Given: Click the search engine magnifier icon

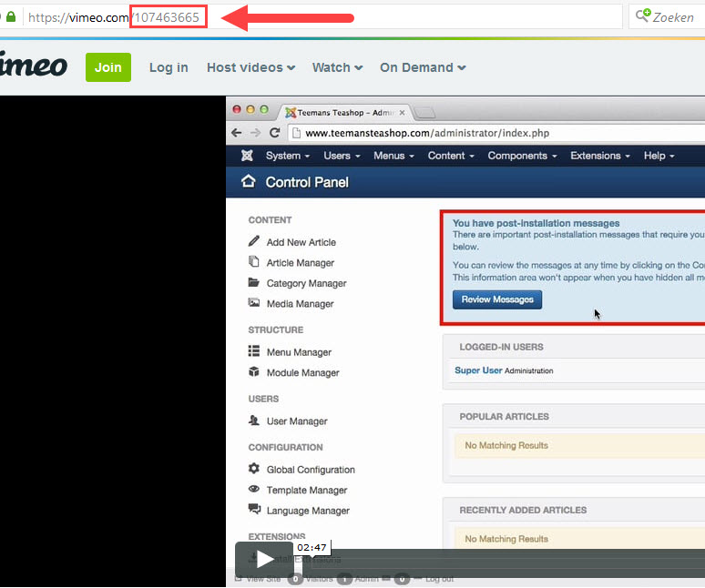Looking at the screenshot, I should coord(642,16).
